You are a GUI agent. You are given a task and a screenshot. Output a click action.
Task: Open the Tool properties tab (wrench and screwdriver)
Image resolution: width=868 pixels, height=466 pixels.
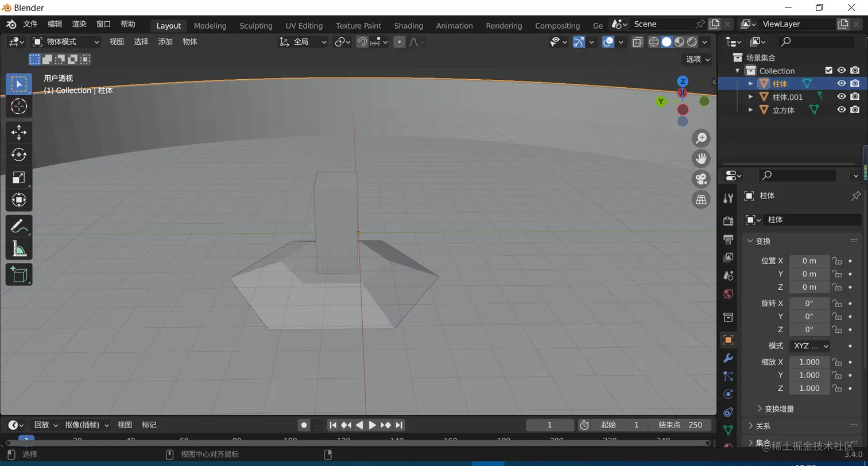(x=728, y=199)
